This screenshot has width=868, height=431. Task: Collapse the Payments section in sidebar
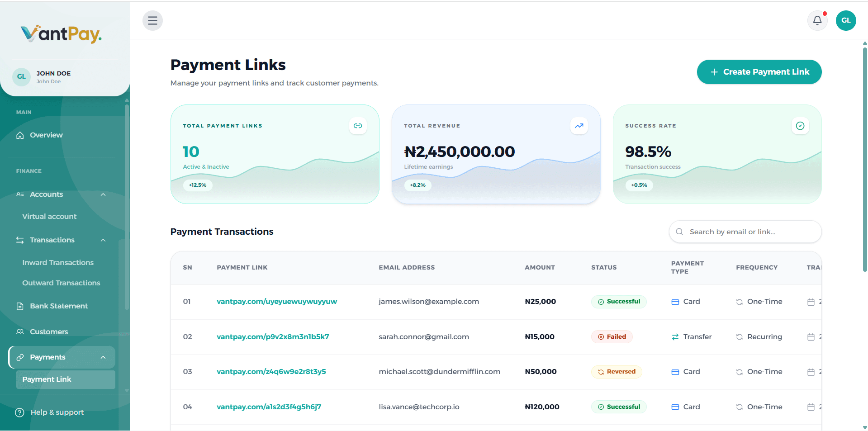coord(105,357)
